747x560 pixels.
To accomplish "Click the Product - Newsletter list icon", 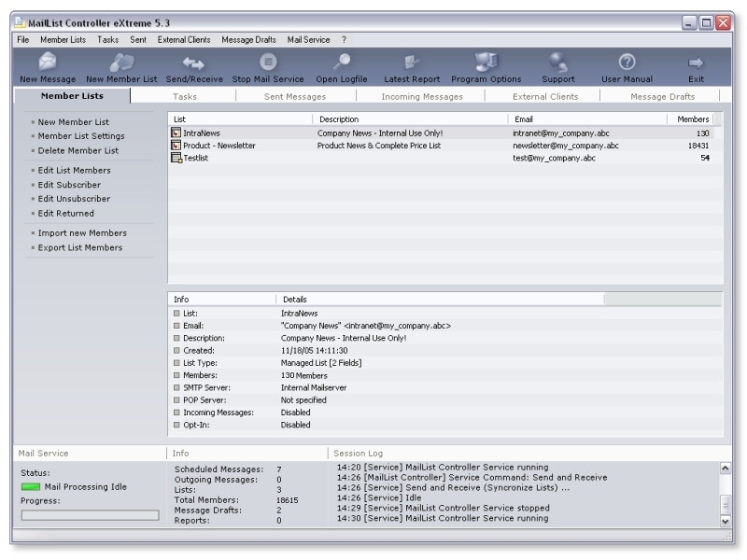I will [x=176, y=146].
